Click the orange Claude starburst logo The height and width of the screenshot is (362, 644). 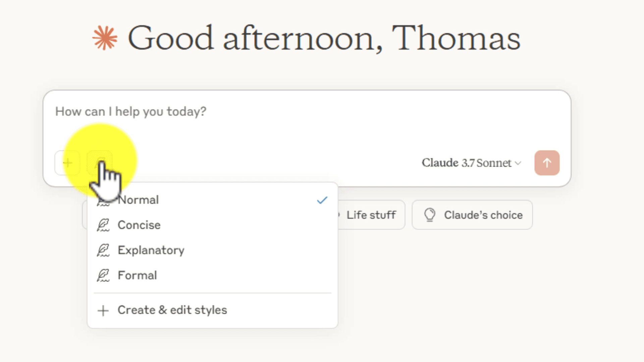pos(105,38)
